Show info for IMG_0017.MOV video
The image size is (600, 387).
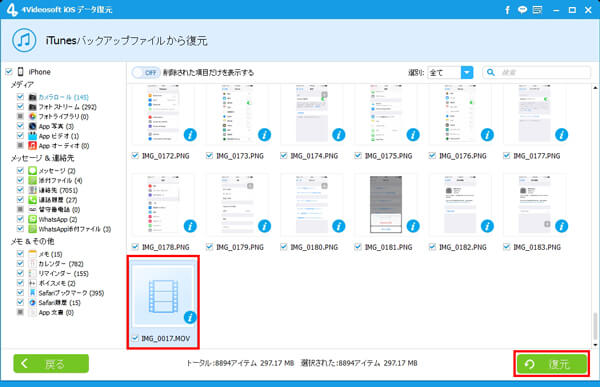[x=190, y=317]
